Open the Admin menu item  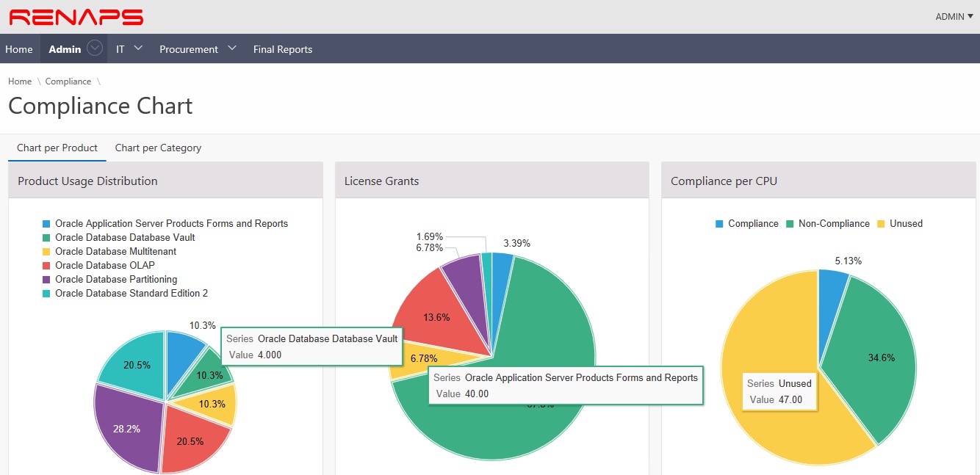pyautogui.click(x=65, y=49)
